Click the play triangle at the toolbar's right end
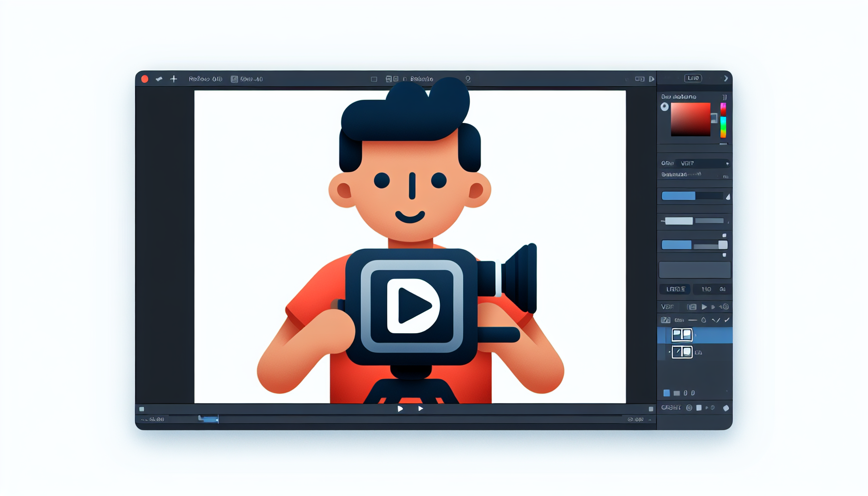Screen dimensions: 868x496 click(x=651, y=79)
